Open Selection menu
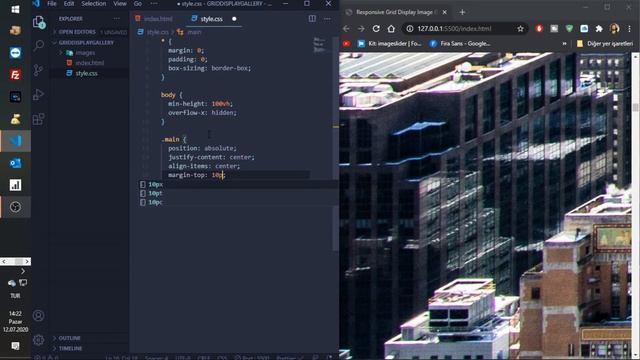This screenshot has height=360, width=640. [93, 4]
